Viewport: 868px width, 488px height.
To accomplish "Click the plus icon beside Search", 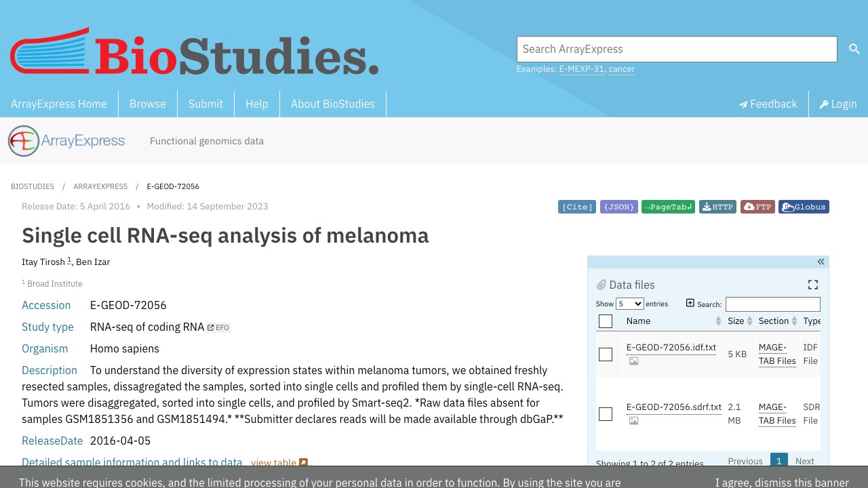I will click(690, 303).
